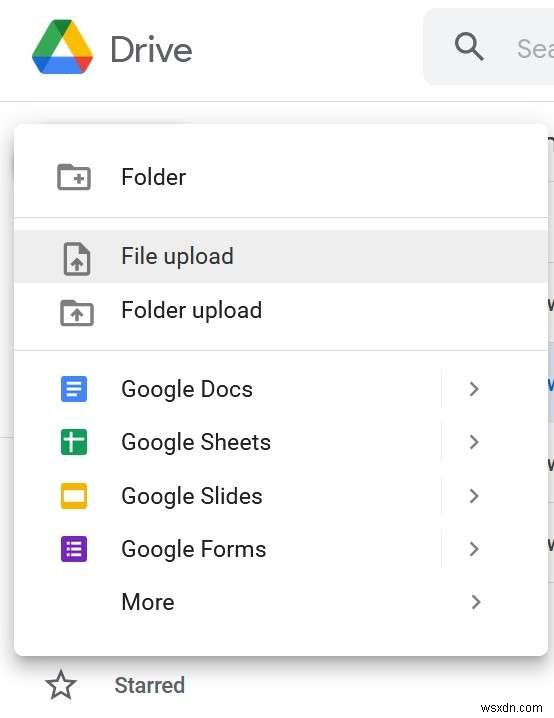Click the File upload document icon
The image size is (554, 718).
(76, 258)
